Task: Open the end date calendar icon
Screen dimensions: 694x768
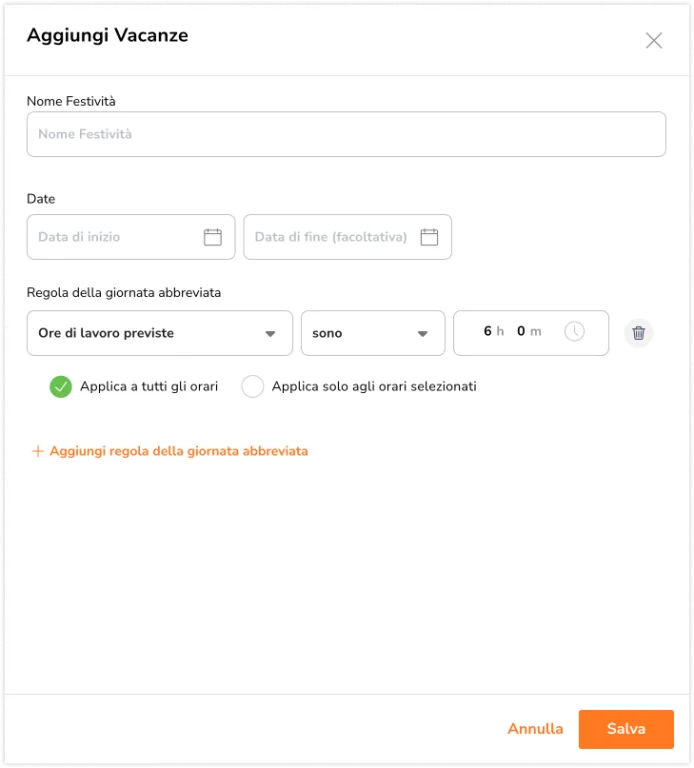Action: [429, 237]
